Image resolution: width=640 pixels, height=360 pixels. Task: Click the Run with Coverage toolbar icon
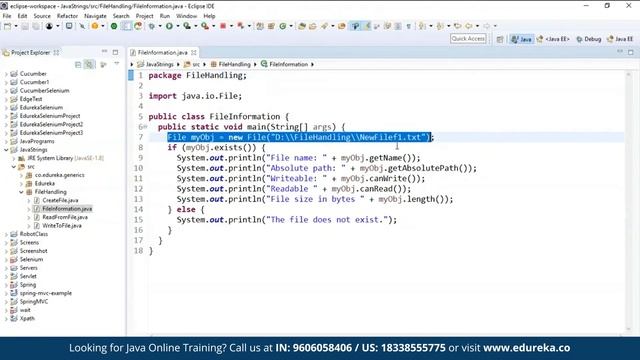187,26
